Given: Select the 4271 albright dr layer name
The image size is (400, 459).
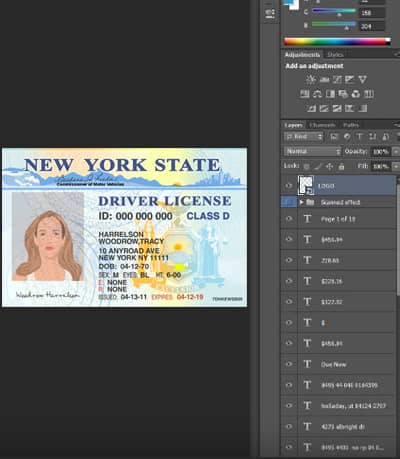Looking at the screenshot, I should click(343, 427).
